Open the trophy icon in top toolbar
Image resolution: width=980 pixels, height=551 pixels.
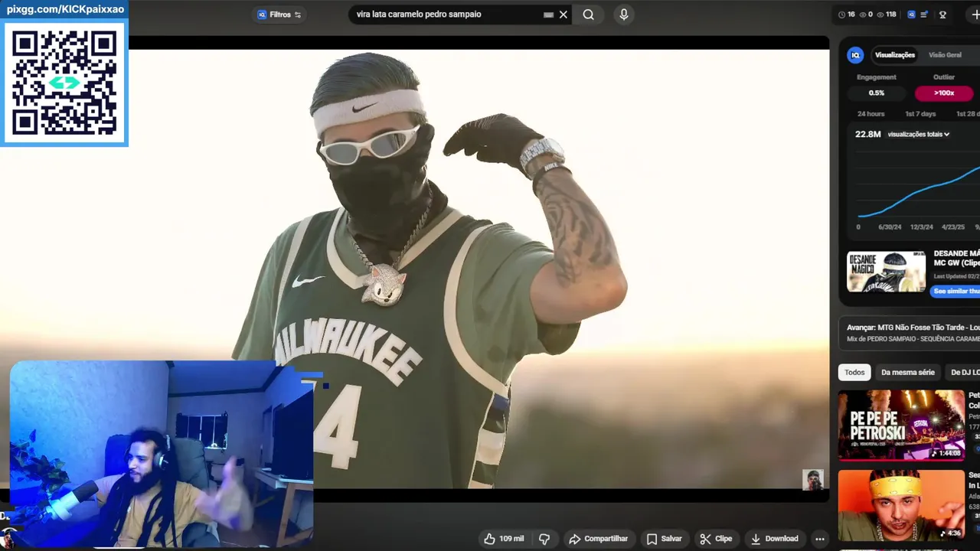[943, 15]
